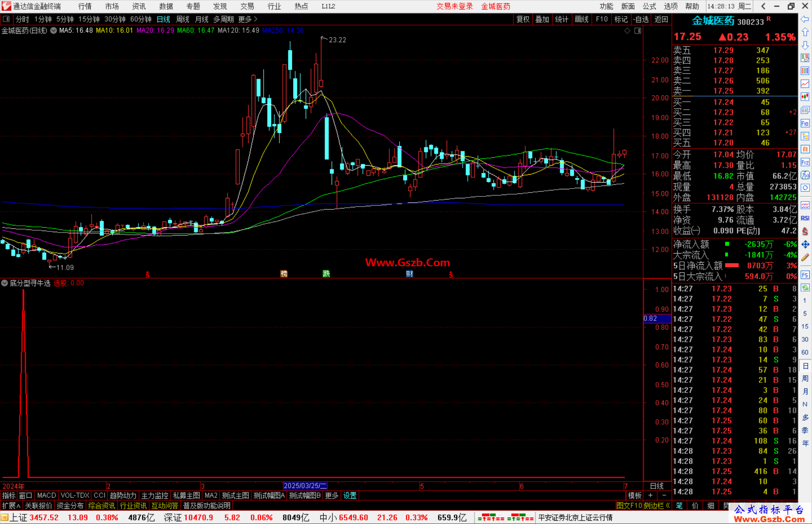Click the down-arrow icon in right sidebar
The width and height of the screenshot is (812, 524).
(x=805, y=45)
